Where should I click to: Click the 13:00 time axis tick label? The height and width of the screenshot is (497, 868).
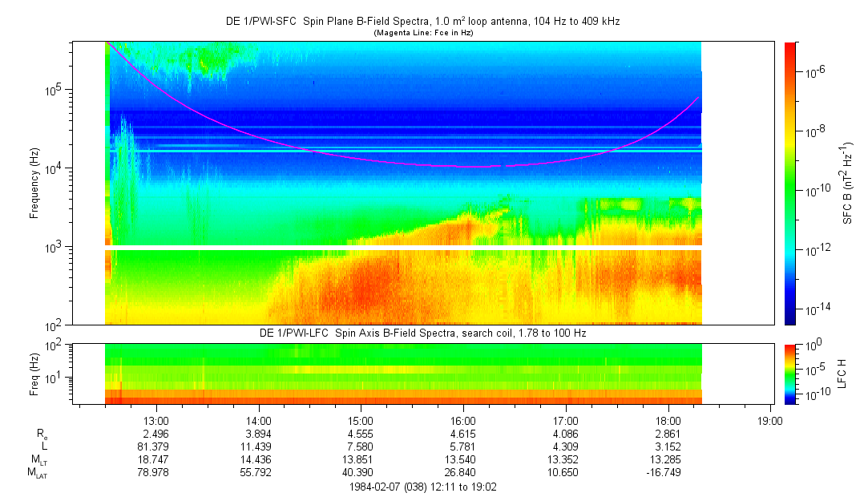pyautogui.click(x=155, y=420)
